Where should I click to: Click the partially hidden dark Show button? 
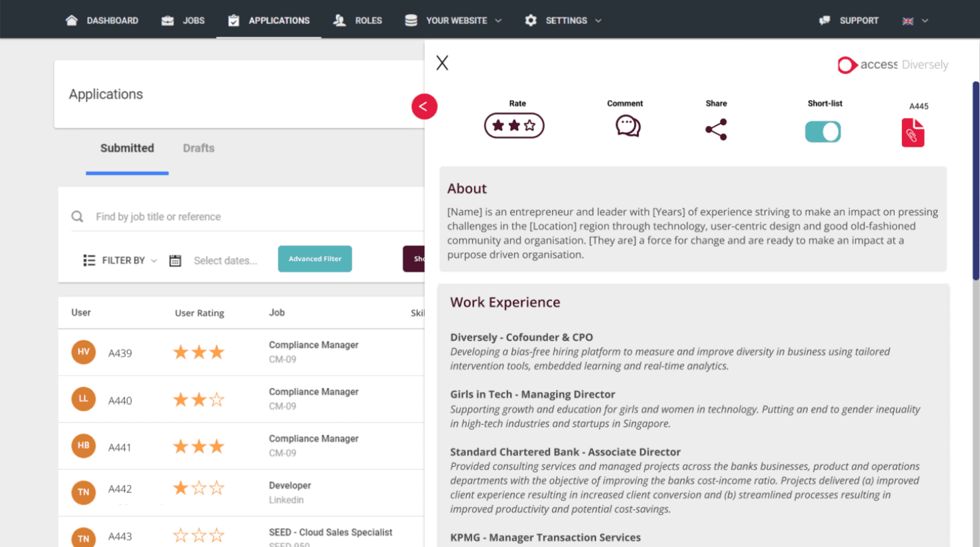pos(413,259)
